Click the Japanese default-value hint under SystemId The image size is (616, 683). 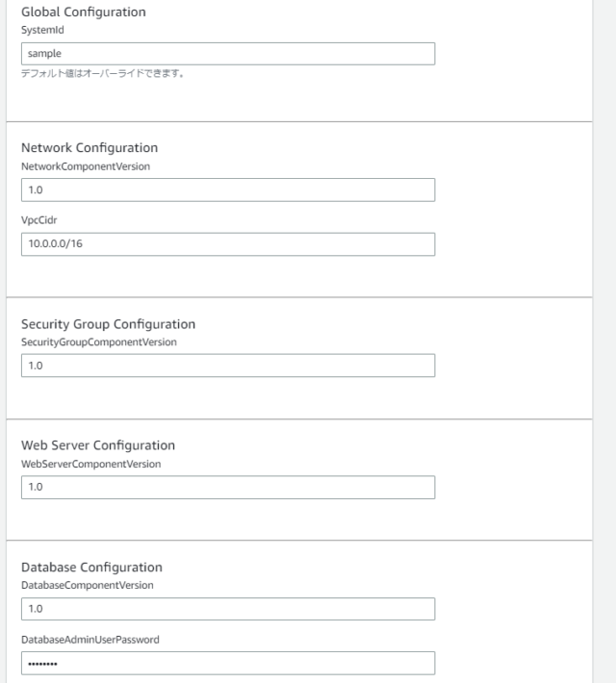point(102,74)
